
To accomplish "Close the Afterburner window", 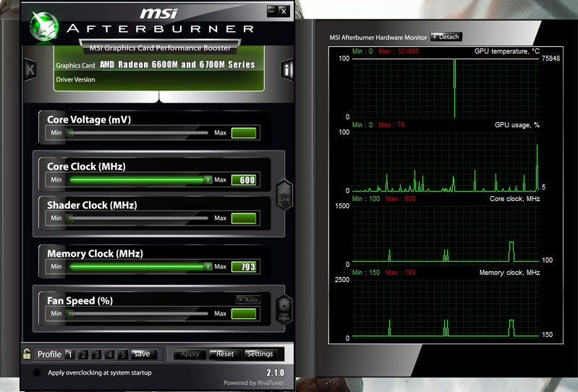I will (x=284, y=11).
